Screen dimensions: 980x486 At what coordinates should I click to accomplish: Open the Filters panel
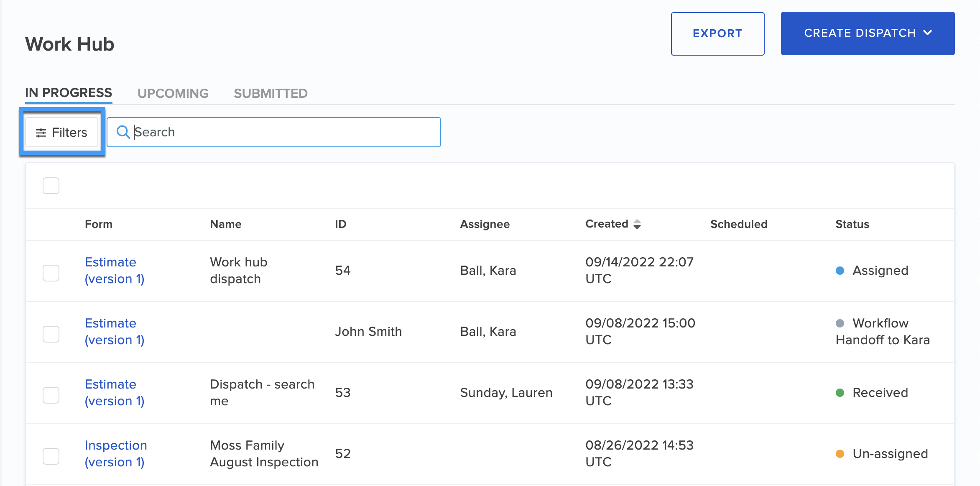[62, 133]
